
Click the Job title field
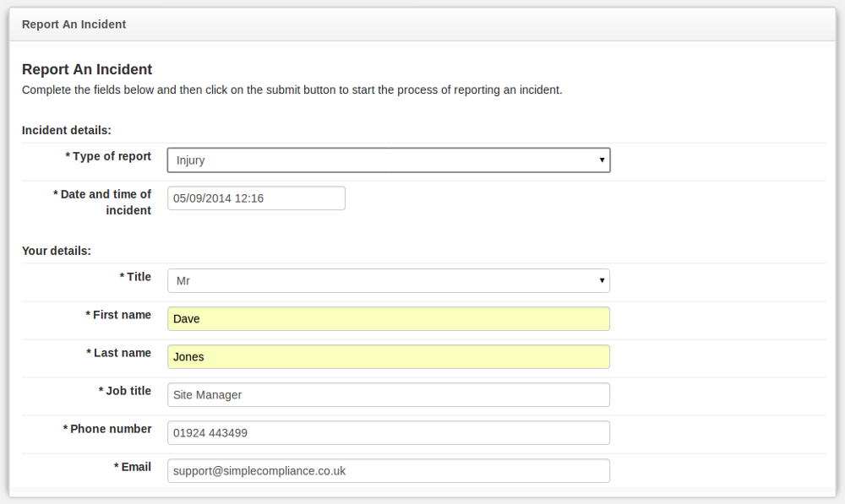389,395
